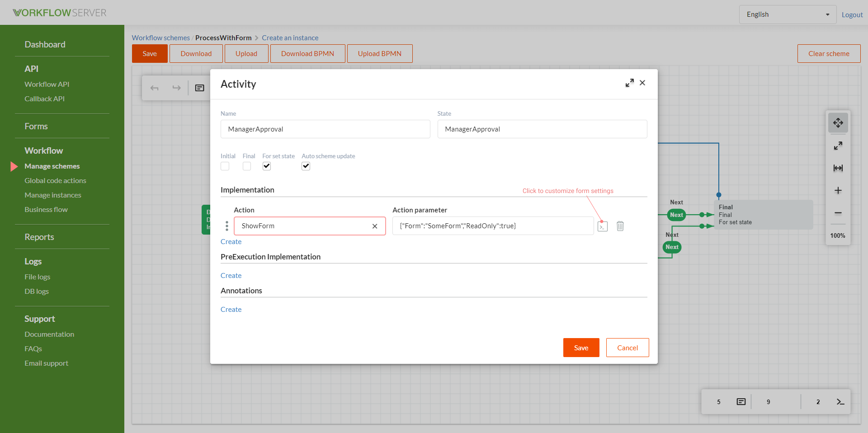This screenshot has height=433, width=868.
Task: Click the drag handle dots beside ShowForm
Action: 226,226
